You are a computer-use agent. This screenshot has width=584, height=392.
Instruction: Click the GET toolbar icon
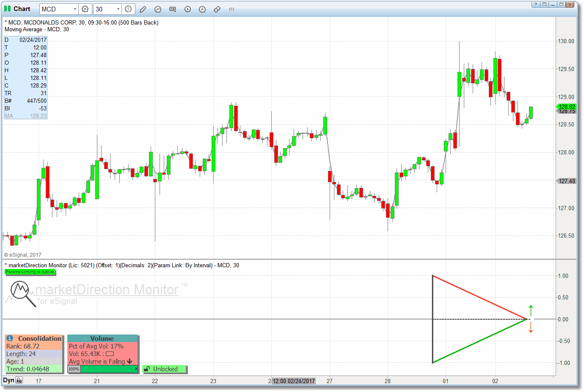pos(173,9)
